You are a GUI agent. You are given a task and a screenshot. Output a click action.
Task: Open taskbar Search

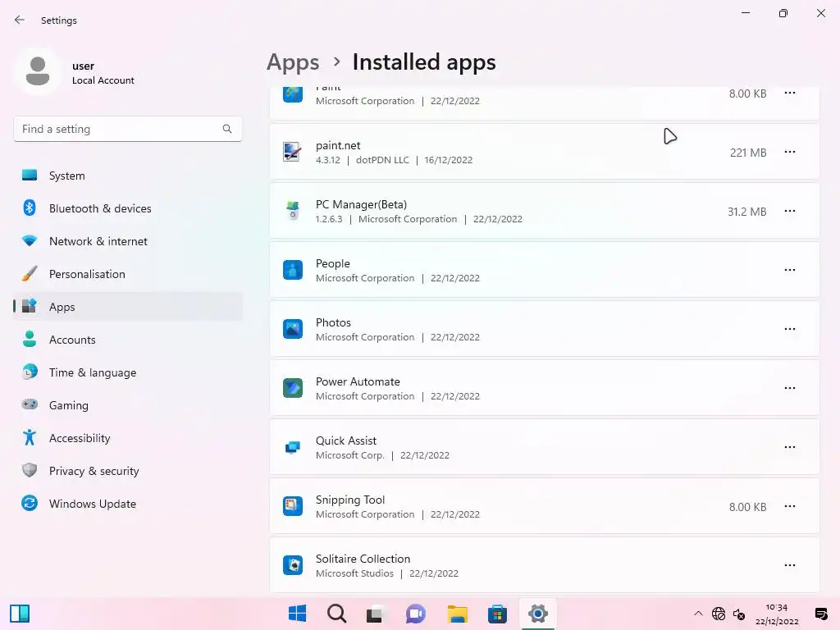(337, 614)
